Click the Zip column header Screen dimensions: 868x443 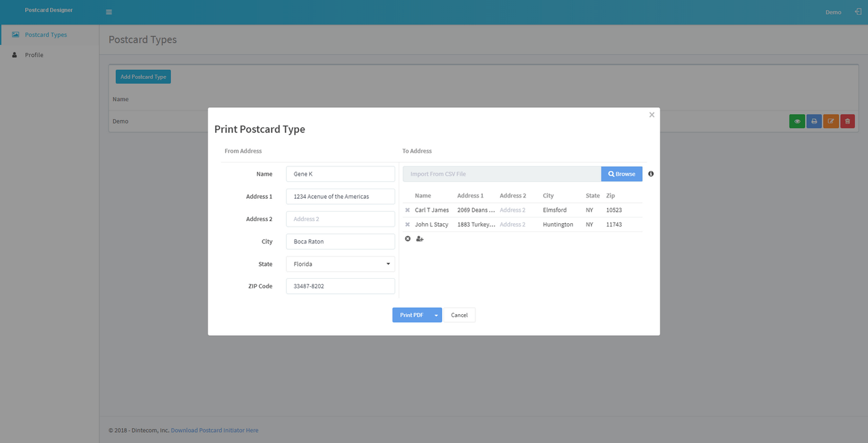(610, 195)
